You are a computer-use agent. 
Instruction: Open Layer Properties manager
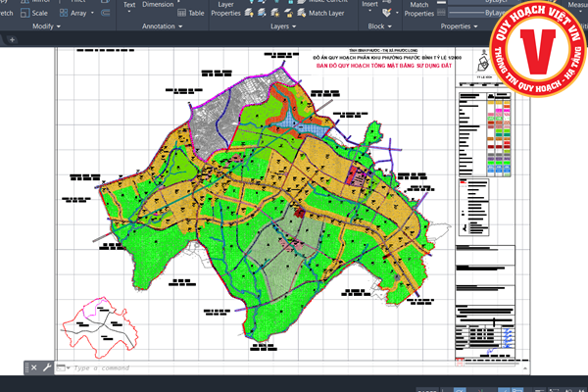(226, 10)
